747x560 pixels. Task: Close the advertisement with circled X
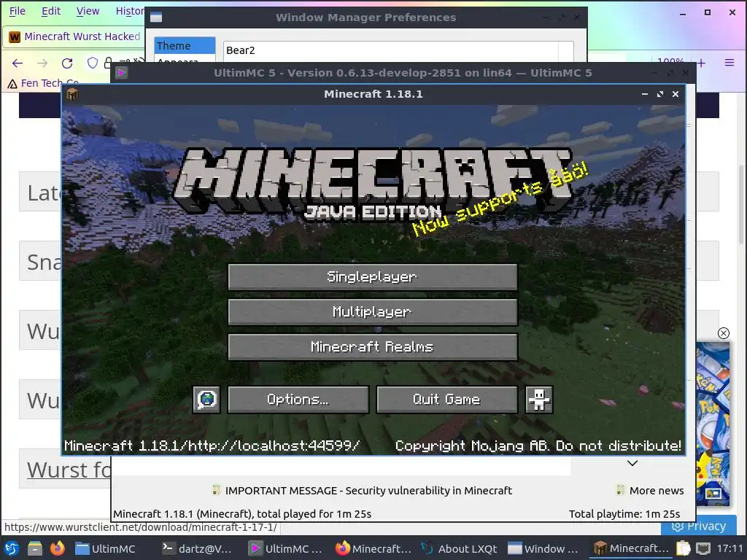click(723, 333)
